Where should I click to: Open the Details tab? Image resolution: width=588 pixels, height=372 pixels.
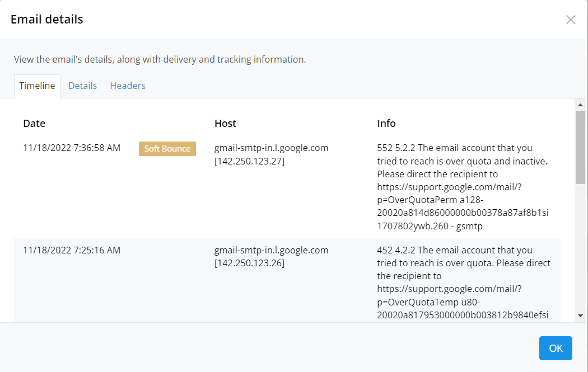(82, 86)
